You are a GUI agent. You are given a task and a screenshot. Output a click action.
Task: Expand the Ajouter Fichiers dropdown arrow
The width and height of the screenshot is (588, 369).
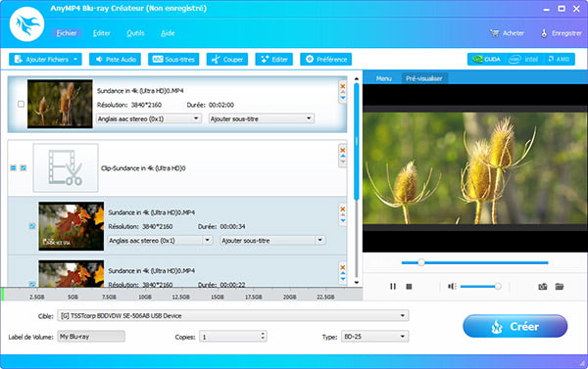point(75,59)
